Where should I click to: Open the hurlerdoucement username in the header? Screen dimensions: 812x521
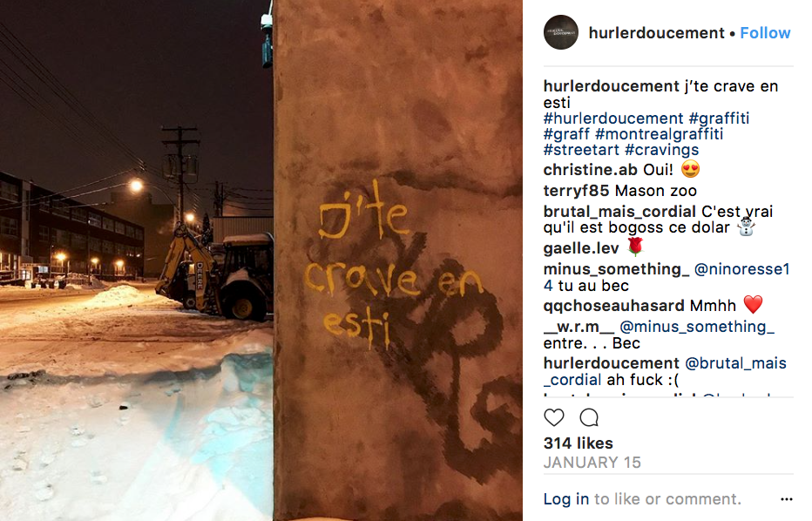click(x=656, y=32)
